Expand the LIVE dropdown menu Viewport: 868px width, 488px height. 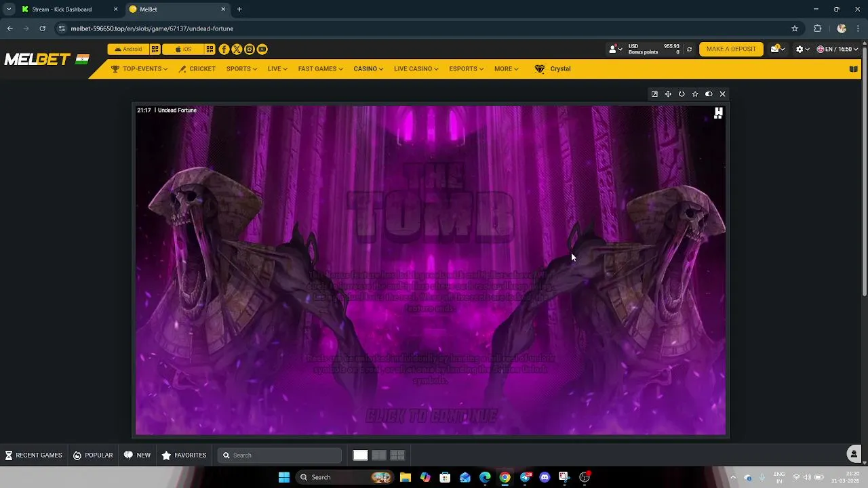(x=277, y=68)
